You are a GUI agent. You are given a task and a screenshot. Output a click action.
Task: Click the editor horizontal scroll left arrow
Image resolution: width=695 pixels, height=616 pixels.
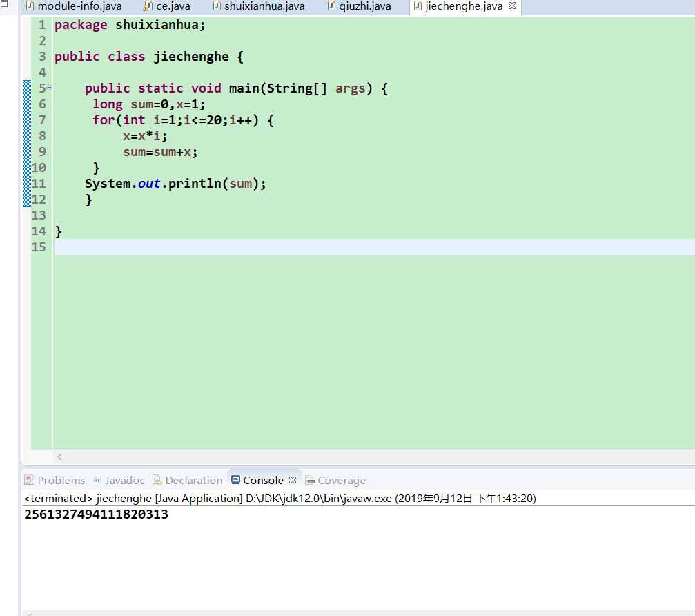(x=60, y=456)
